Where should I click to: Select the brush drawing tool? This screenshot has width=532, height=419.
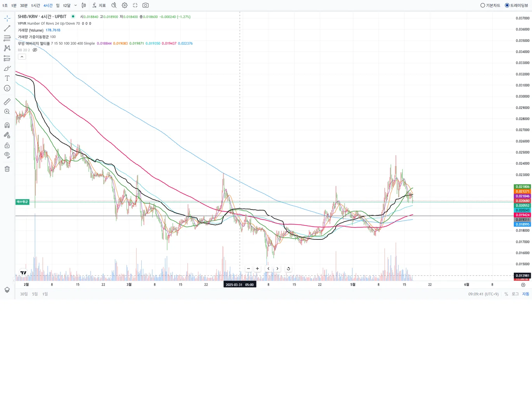coord(7,68)
